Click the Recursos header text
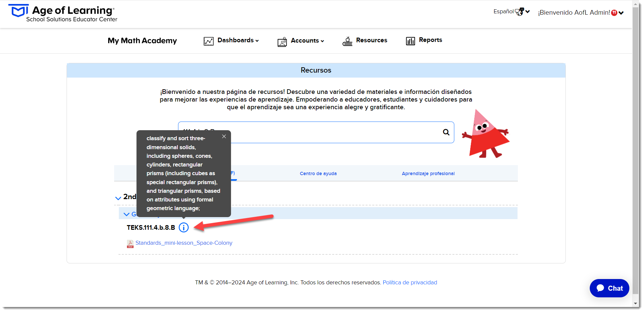 [x=316, y=70]
